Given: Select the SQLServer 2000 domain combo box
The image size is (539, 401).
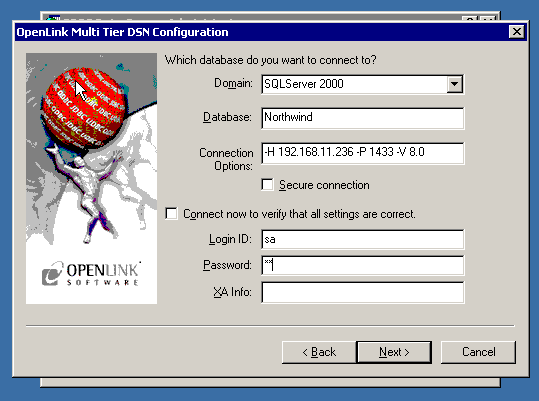Looking at the screenshot, I should pos(362,84).
